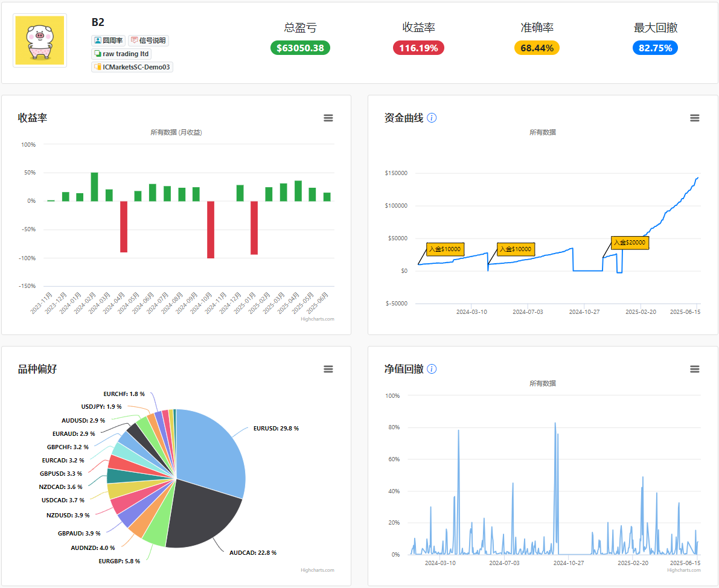Click the info icon beside 资金曲线
The width and height of the screenshot is (719, 588).
point(432,118)
